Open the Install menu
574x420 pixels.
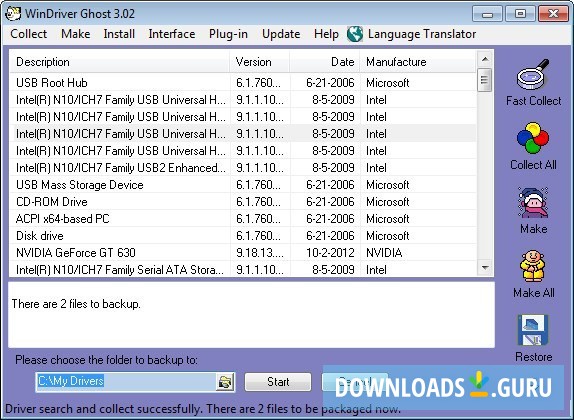[119, 34]
